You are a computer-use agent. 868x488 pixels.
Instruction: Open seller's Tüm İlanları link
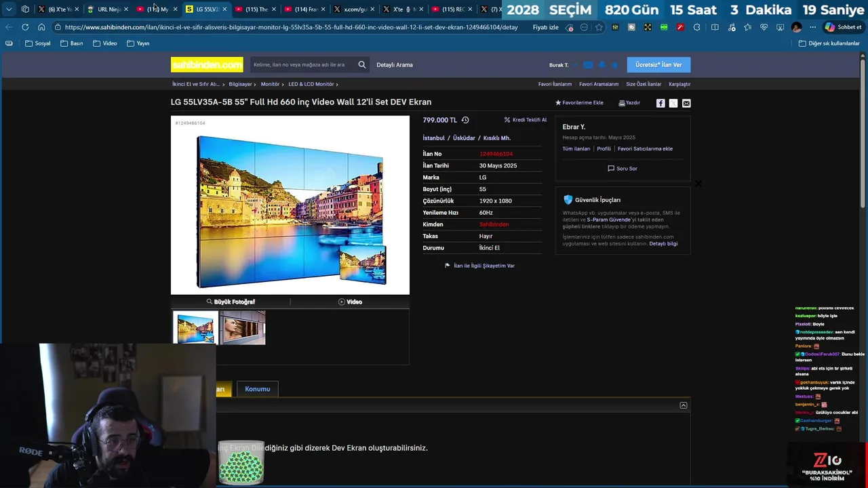pyautogui.click(x=576, y=149)
